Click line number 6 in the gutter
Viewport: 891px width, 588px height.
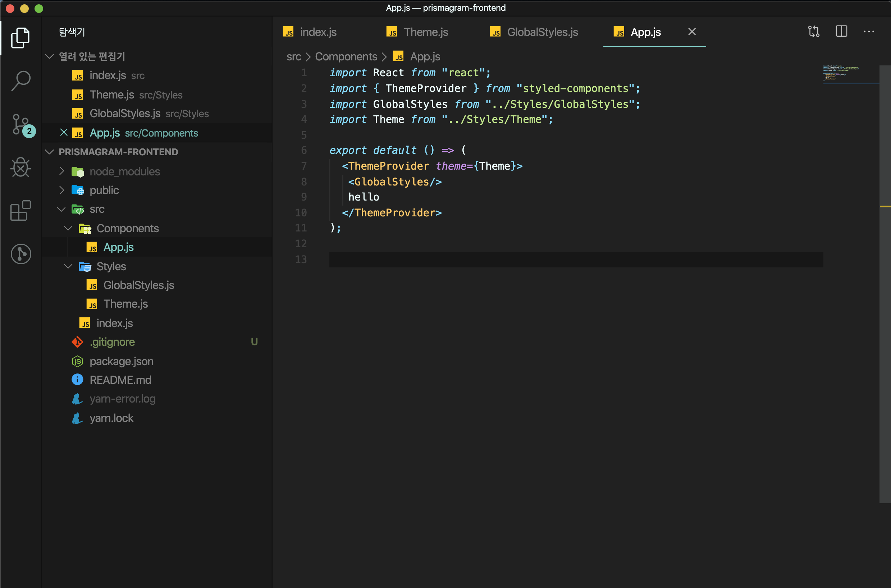(304, 150)
